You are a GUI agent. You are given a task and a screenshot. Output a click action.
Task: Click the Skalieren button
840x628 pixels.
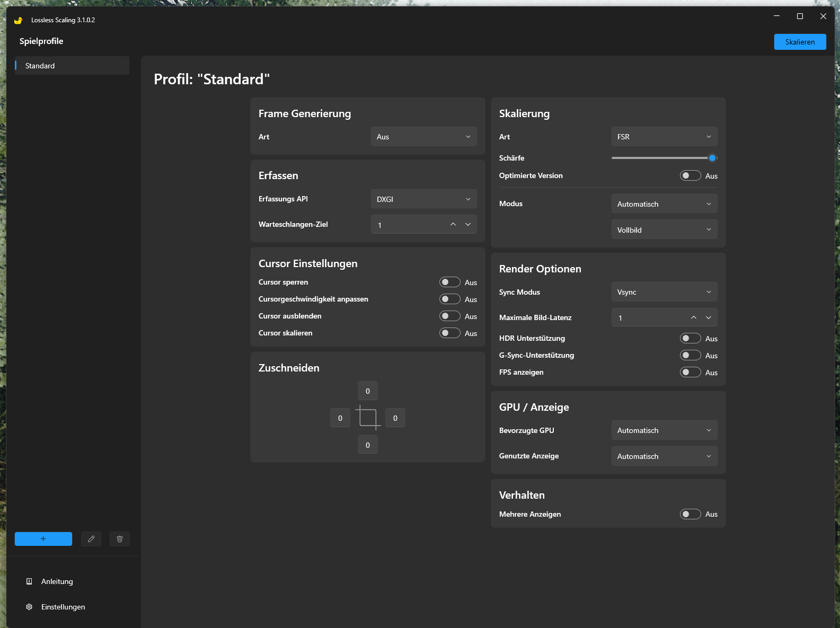[800, 42]
